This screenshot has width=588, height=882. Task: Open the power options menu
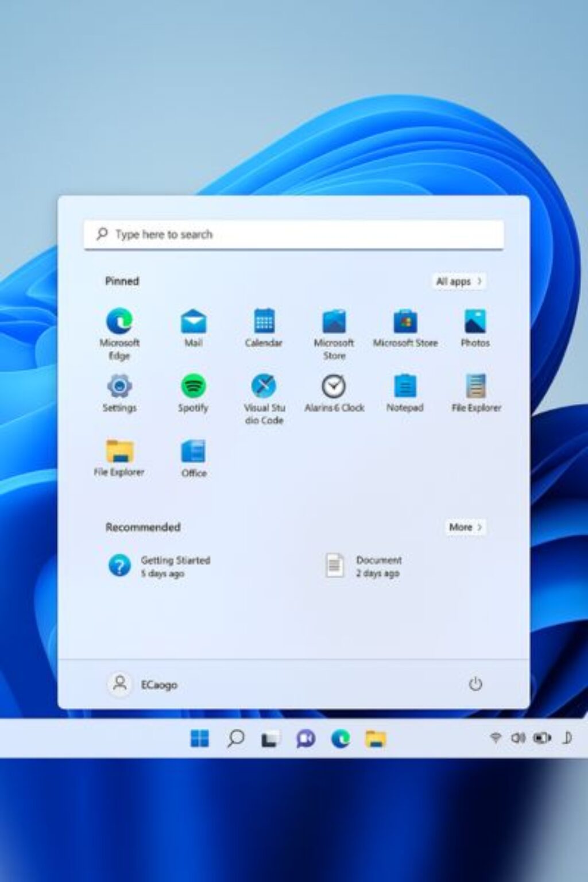475,684
